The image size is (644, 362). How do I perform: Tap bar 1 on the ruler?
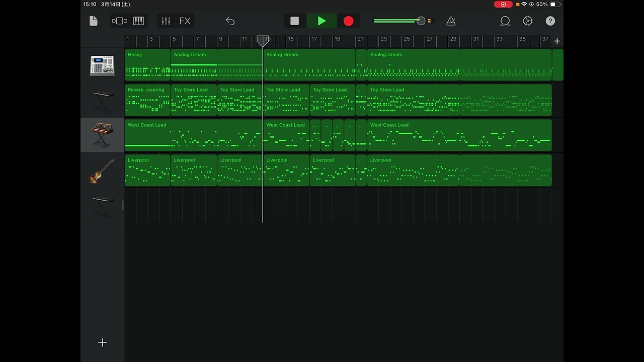[x=128, y=39]
